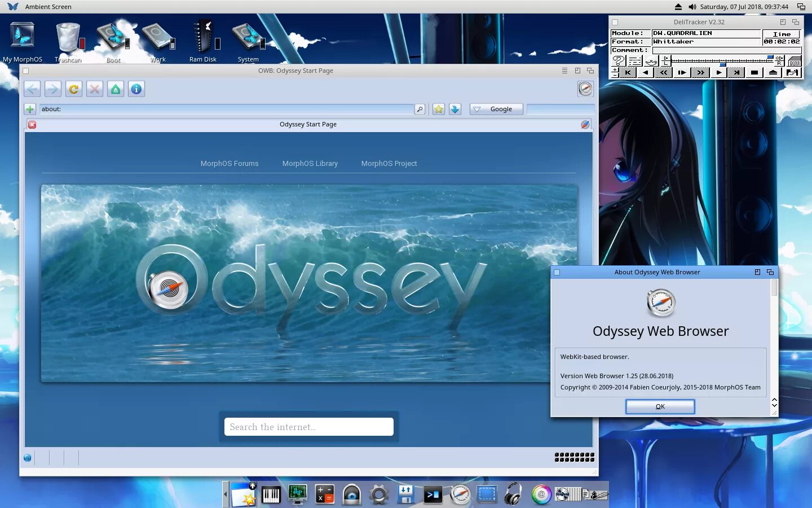This screenshot has width=812, height=508.
Task: Rewind with the double left arrows
Action: (664, 72)
